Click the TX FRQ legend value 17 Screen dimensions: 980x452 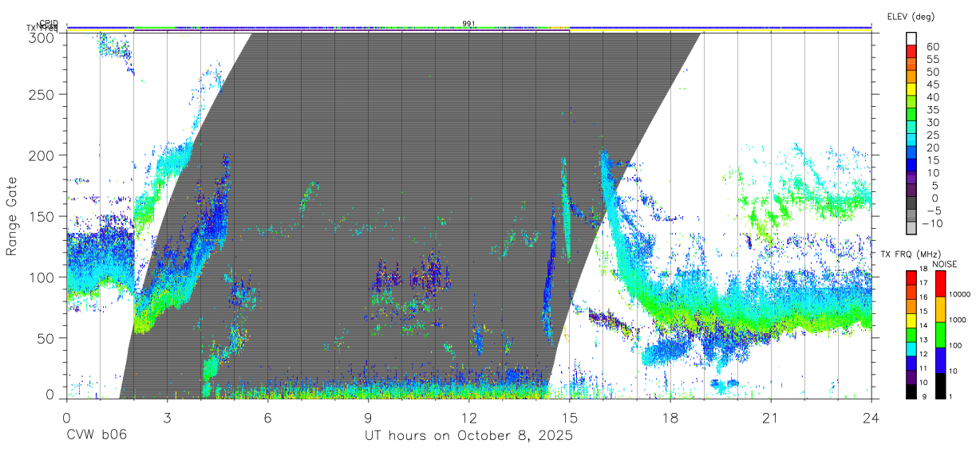[924, 283]
